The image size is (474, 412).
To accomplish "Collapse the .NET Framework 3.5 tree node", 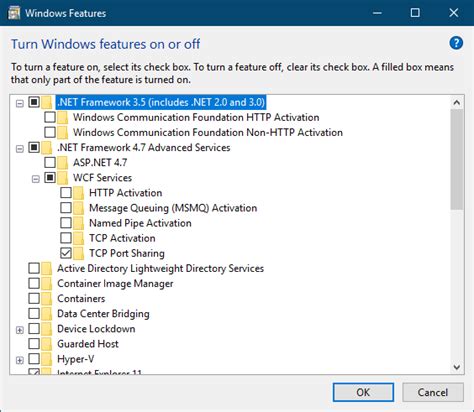I will pyautogui.click(x=20, y=103).
